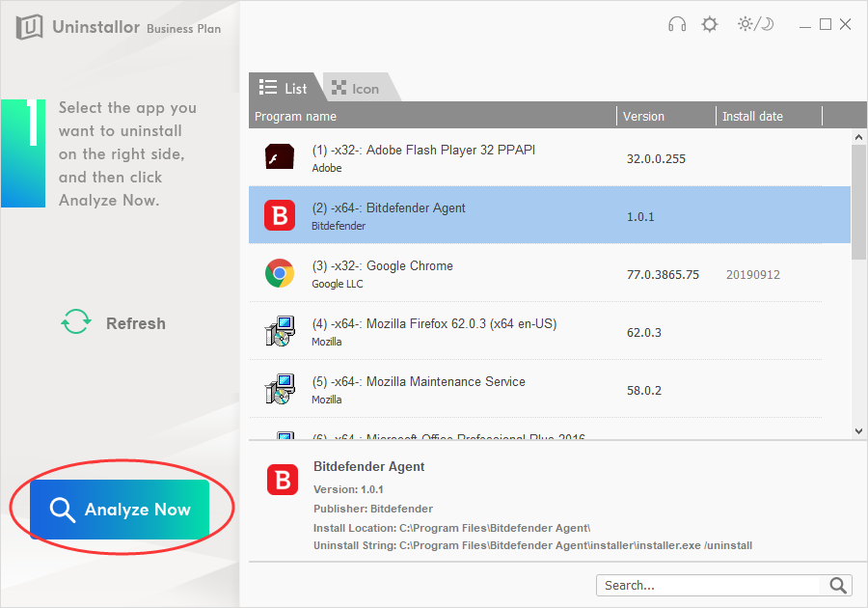Click version 62.0.3 cell
This screenshot has width=868, height=608.
[644, 333]
